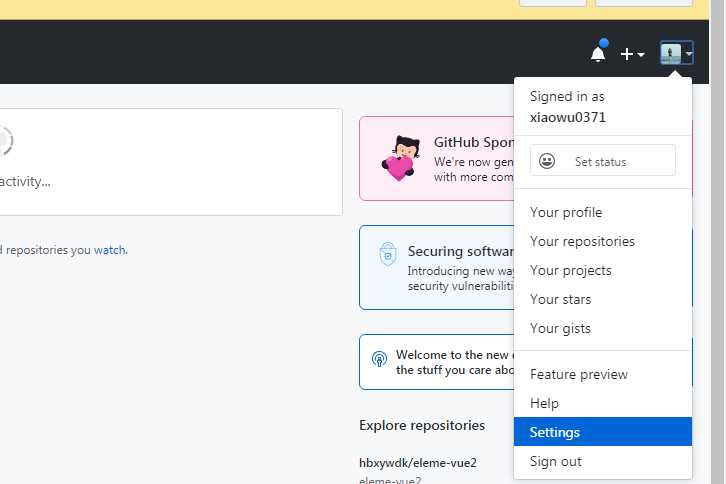Click the Welcome to the new card text

(x=455, y=362)
